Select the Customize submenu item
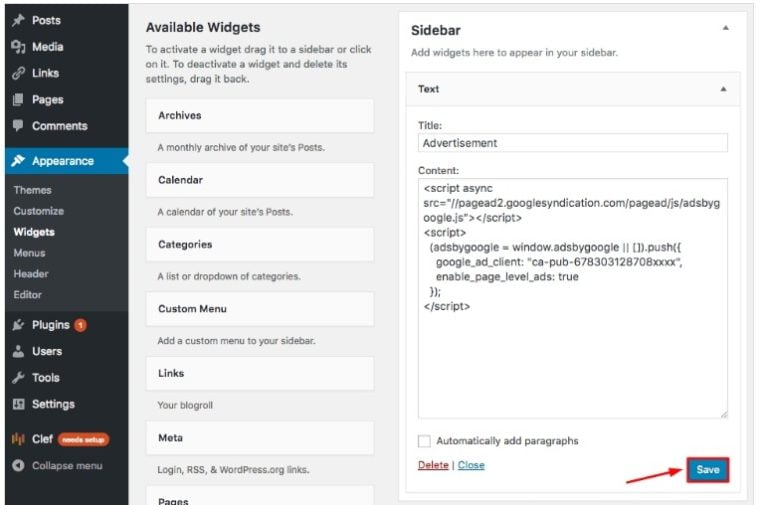This screenshot has height=505, width=768. click(39, 211)
